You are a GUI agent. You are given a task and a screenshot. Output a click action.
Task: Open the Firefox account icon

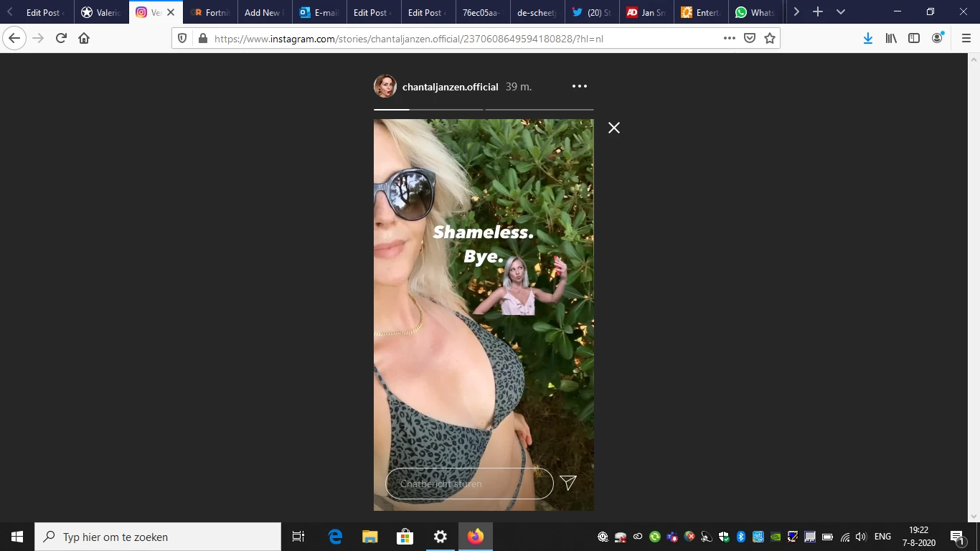pos(937,38)
